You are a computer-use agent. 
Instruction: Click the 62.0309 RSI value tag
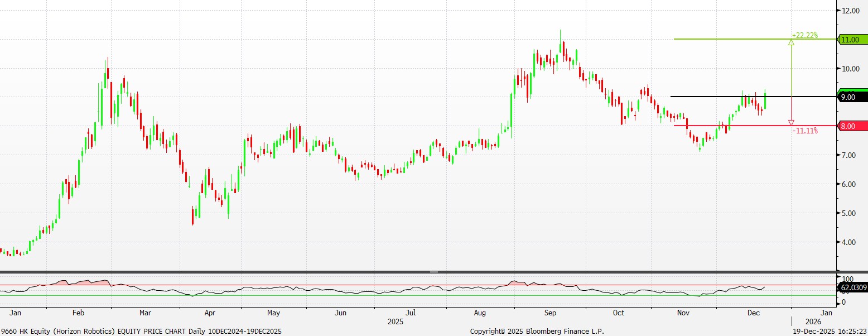tap(853, 287)
